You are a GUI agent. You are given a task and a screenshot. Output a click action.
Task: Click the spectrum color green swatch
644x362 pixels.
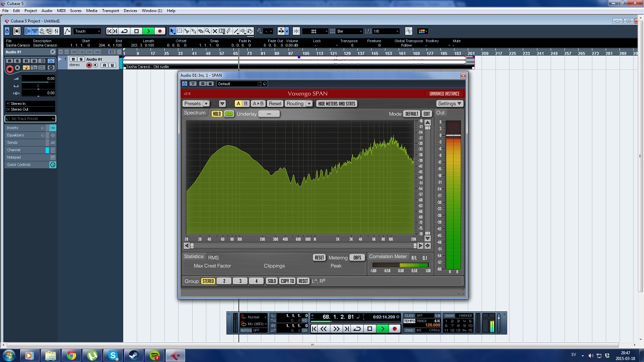point(229,114)
